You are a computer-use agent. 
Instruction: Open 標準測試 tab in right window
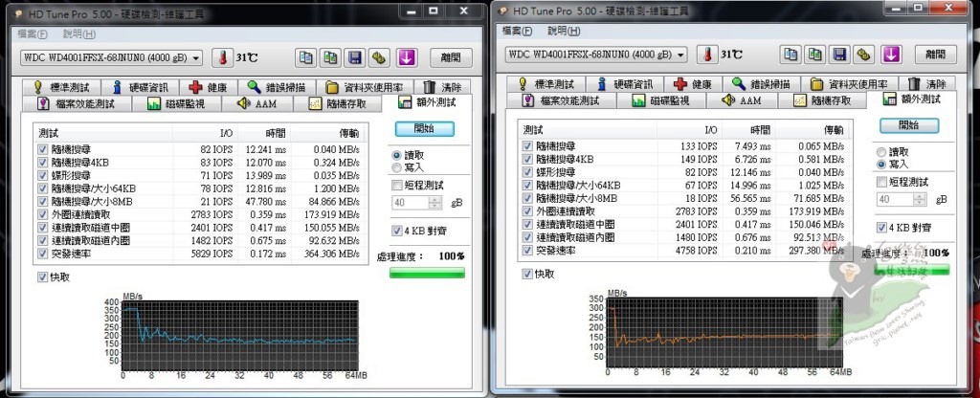click(547, 84)
